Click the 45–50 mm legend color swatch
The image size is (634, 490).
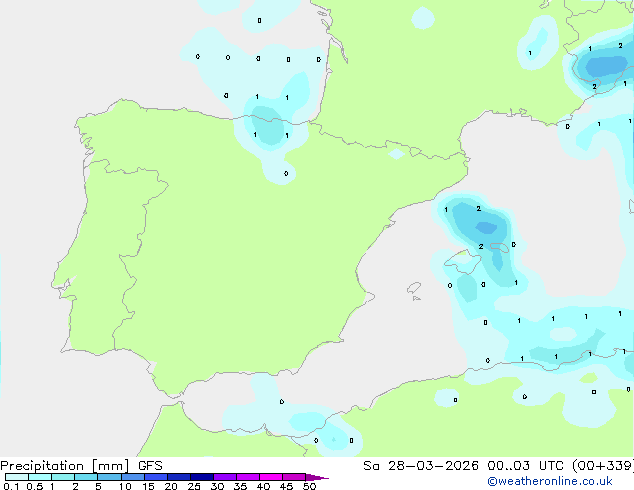tap(294, 477)
